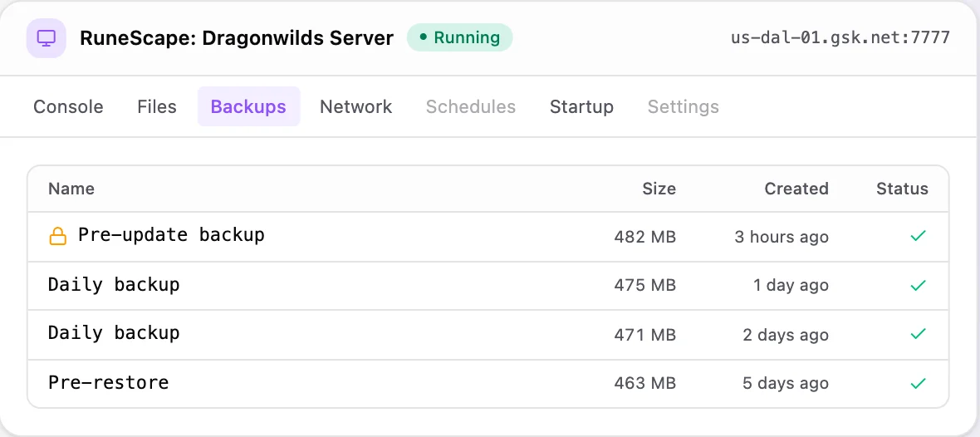Click the purple server monitor icon

pyautogui.click(x=47, y=38)
